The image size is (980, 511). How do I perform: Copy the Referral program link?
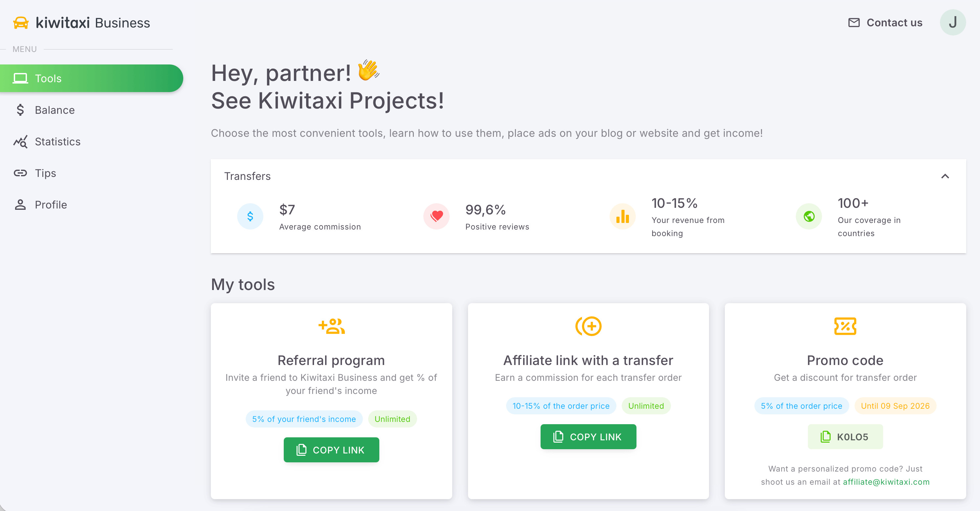coord(331,450)
